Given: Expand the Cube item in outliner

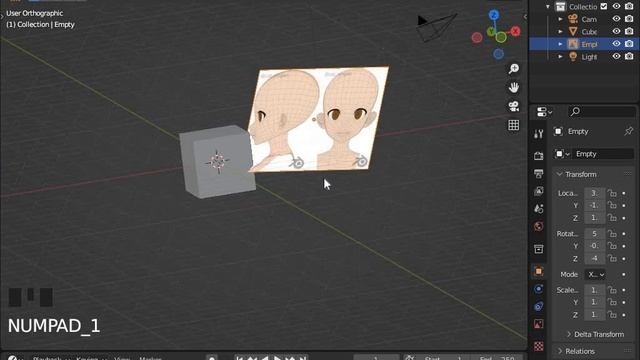Looking at the screenshot, I should pos(560,31).
